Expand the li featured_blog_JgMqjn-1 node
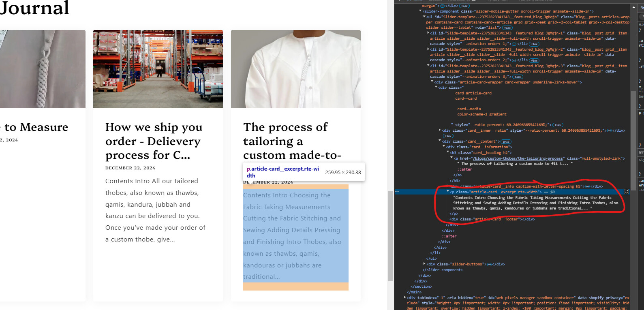Image resolution: width=644 pixels, height=310 pixels. pos(428,33)
